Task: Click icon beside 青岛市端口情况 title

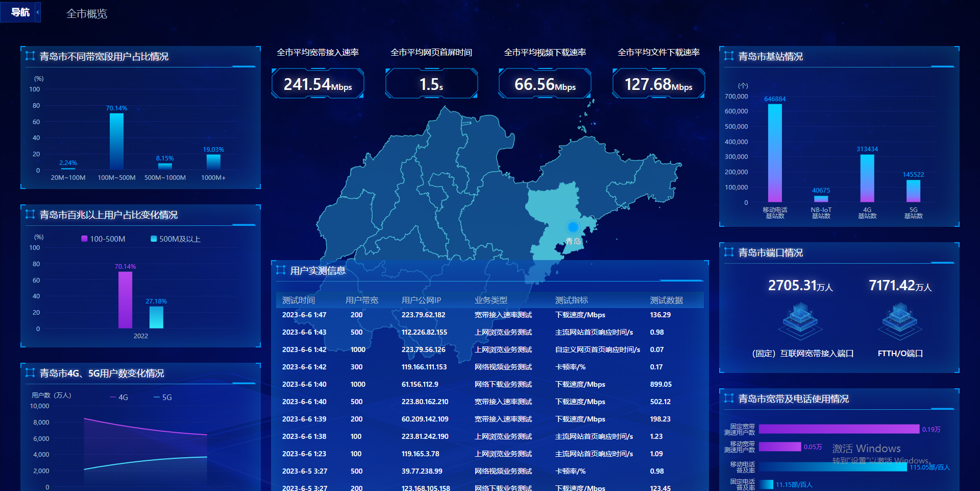Action: 729,252
